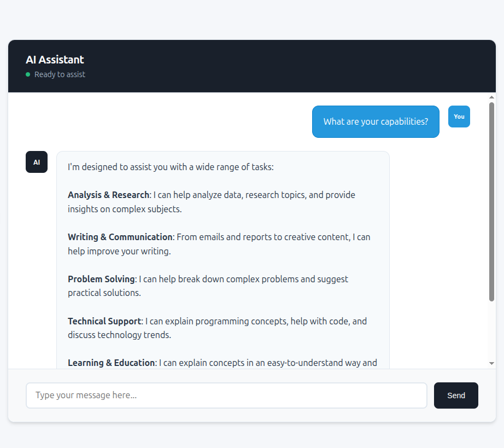Click the chat vertical scrollbar thumb

pos(491,201)
